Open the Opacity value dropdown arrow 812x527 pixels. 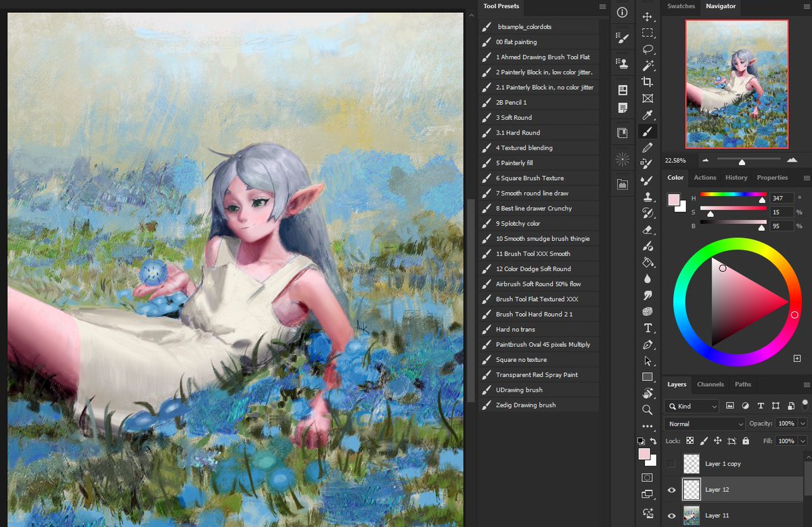(x=802, y=423)
